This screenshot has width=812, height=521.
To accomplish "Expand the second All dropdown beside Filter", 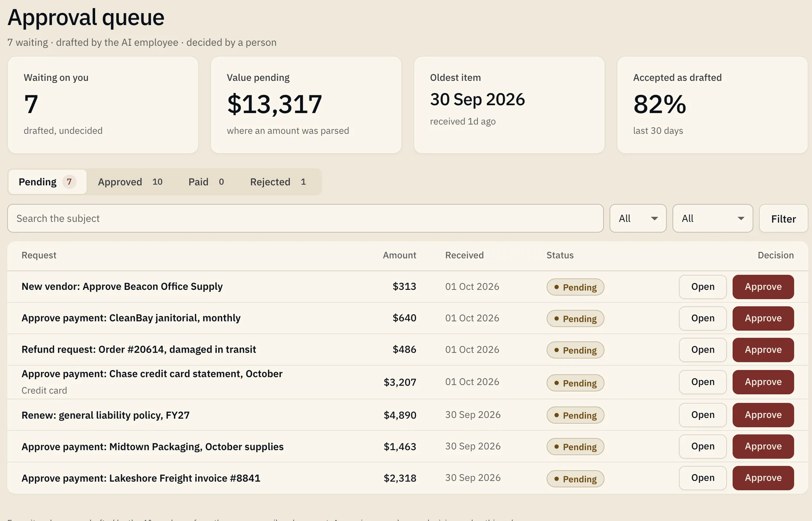I will pyautogui.click(x=712, y=218).
